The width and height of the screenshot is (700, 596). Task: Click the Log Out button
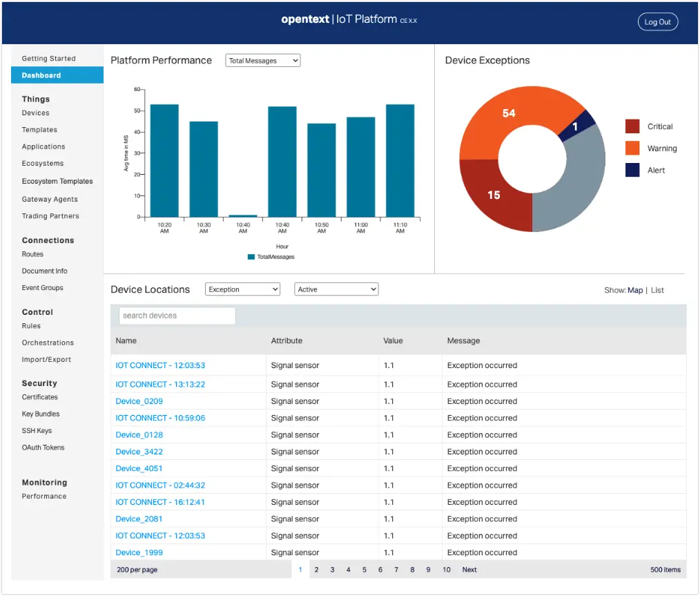657,22
